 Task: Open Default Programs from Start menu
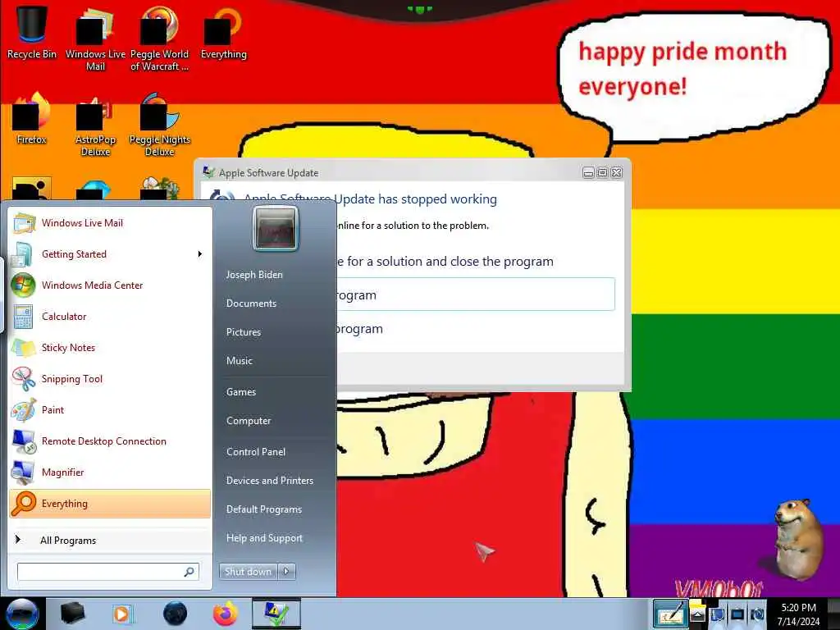tap(264, 509)
